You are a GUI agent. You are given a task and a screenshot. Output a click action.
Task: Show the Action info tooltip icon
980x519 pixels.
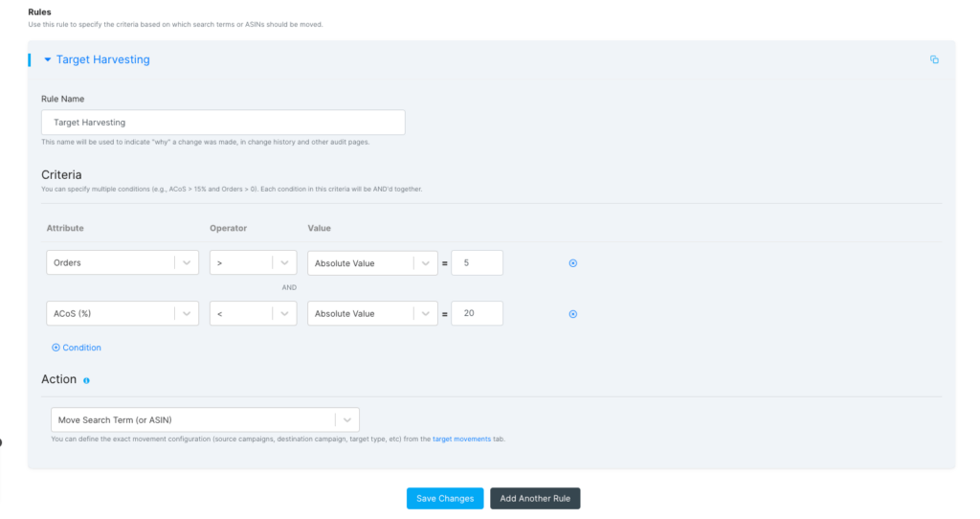click(86, 380)
